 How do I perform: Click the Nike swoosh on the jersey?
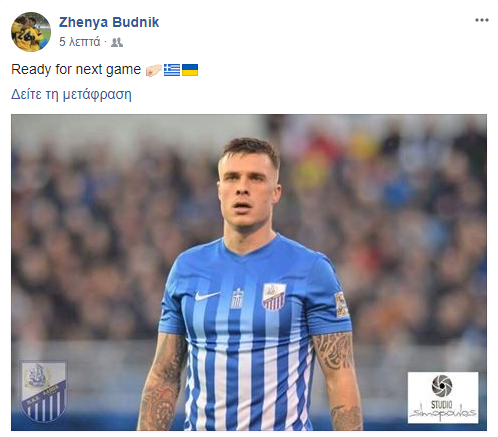[x=207, y=295]
